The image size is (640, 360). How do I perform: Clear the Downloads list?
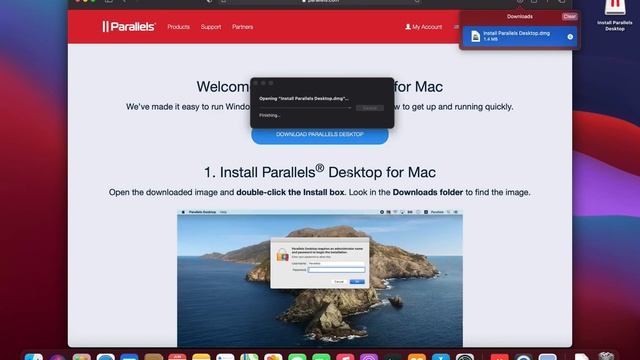[x=569, y=17]
